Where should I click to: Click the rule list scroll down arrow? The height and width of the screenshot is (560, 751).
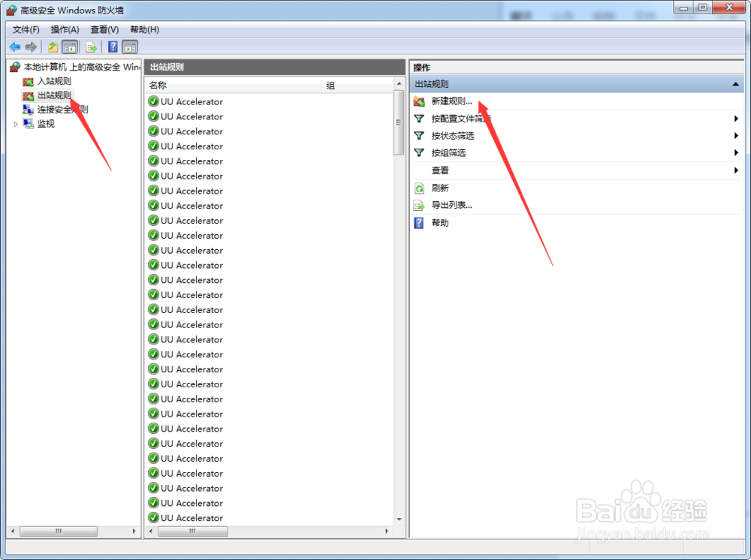point(399,519)
